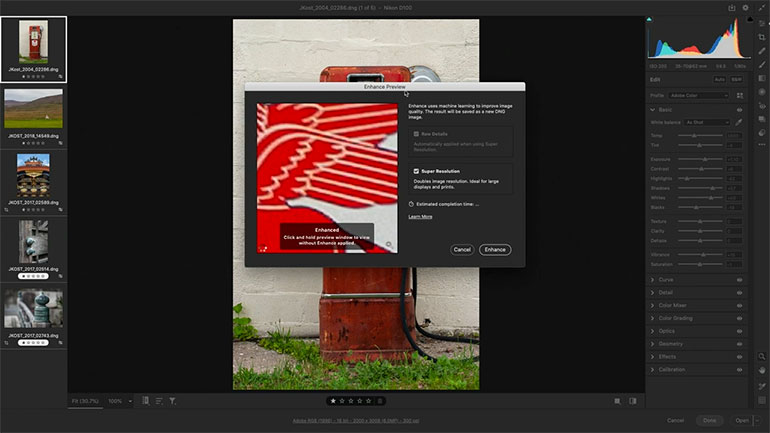Open the Learn More link
The height and width of the screenshot is (433, 770).
(420, 216)
